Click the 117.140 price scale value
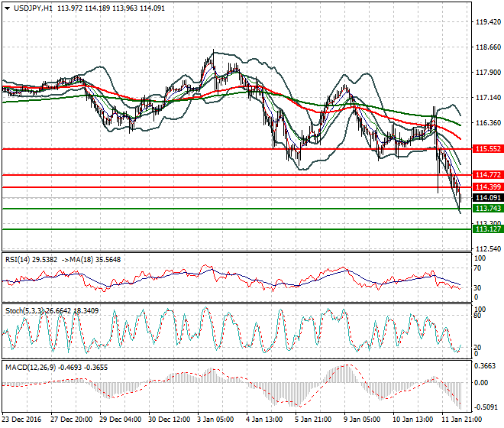This screenshot has height=428, width=504. pos(488,98)
